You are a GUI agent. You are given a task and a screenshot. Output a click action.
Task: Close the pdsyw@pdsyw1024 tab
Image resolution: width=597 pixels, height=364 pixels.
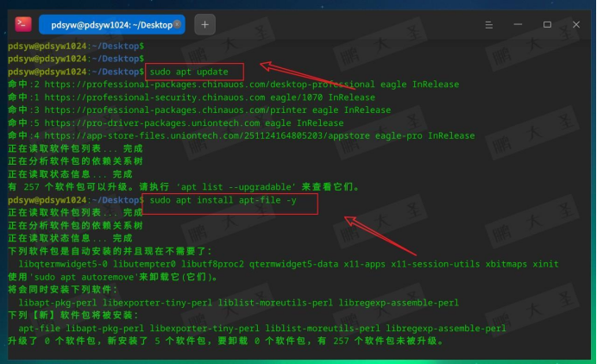click(x=177, y=24)
